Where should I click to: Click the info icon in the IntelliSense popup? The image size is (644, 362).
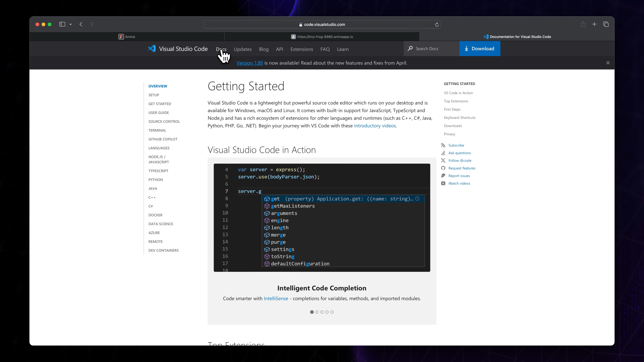pos(417,199)
